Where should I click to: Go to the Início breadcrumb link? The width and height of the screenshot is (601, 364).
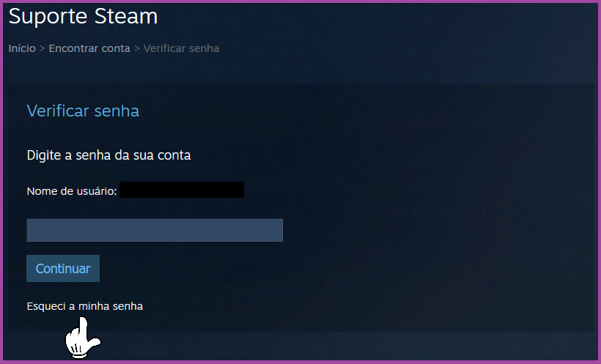[22, 48]
